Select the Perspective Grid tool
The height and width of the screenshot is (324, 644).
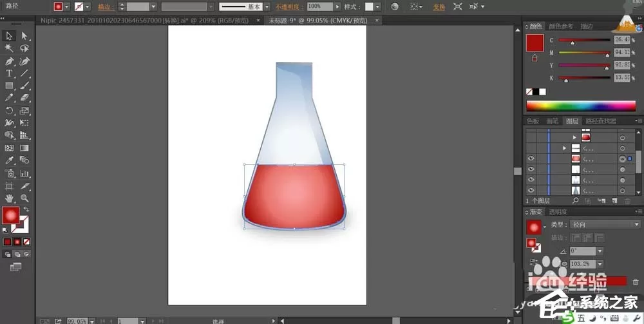[24, 135]
